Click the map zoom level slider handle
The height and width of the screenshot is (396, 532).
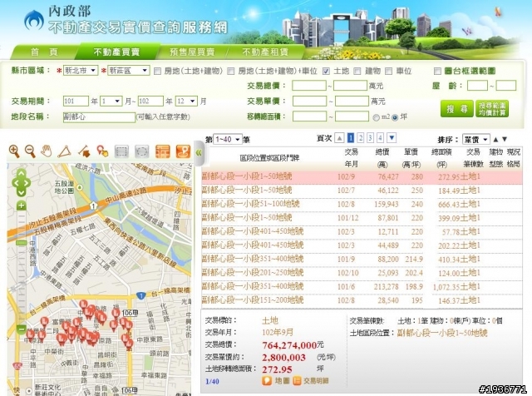(22, 243)
